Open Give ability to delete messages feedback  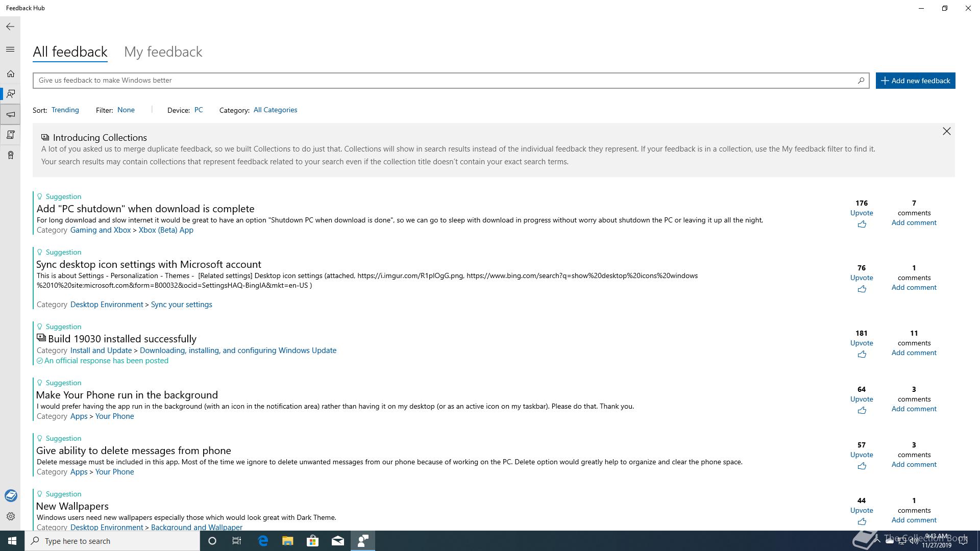[x=134, y=450]
